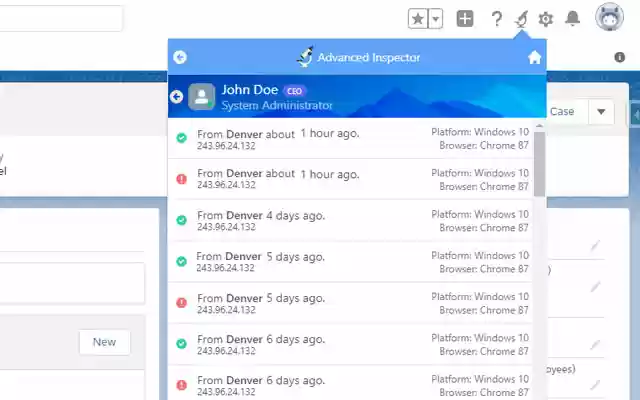Click red failure icon on 5 days ago entry
This screenshot has height=400, width=640.
182,302
